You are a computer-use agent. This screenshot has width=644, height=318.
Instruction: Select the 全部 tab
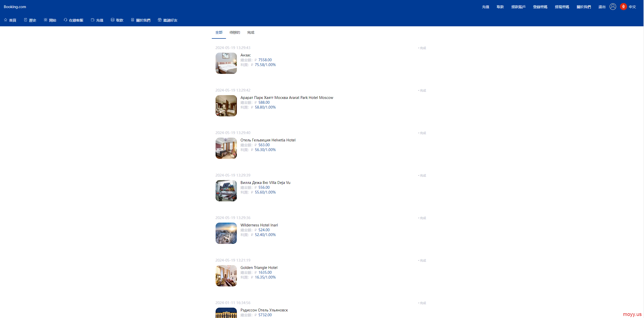pos(219,32)
